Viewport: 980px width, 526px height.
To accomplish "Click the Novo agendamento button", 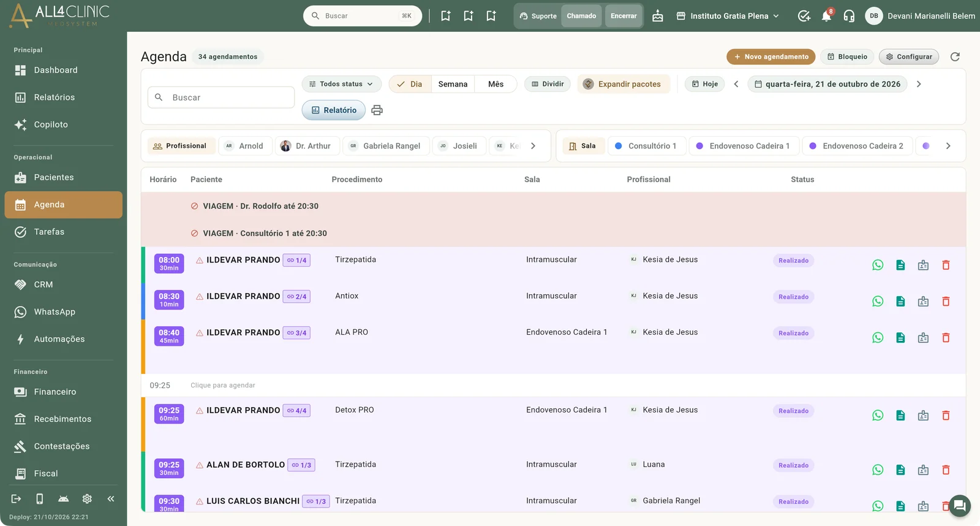I will [771, 56].
